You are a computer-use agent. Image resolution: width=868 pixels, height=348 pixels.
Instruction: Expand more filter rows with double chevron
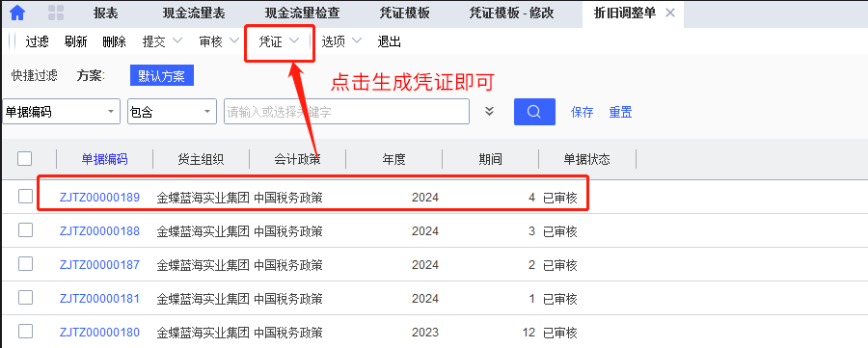[x=489, y=111]
